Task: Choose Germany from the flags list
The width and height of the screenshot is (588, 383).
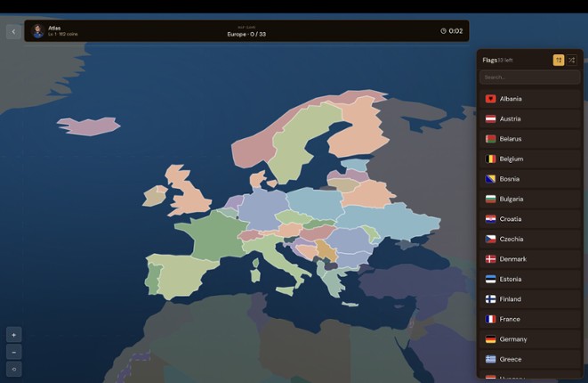Action: tap(529, 339)
